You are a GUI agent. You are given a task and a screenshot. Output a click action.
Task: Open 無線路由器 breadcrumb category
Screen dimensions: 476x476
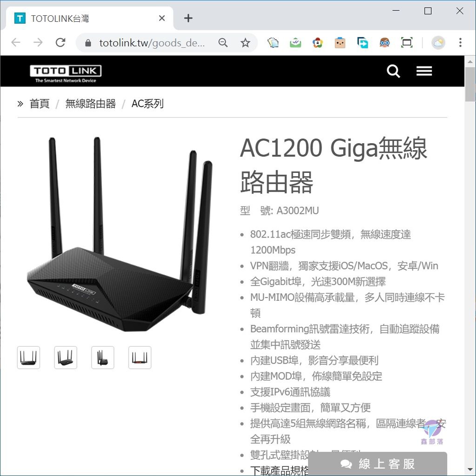(91, 104)
